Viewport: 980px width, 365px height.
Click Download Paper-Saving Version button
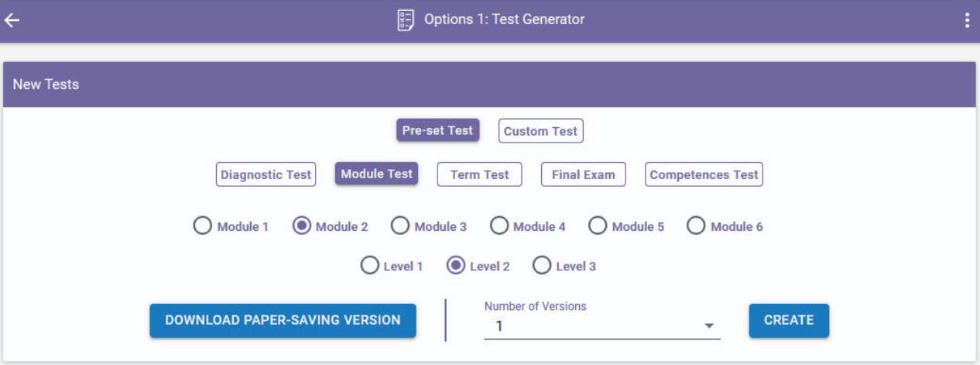(x=283, y=320)
